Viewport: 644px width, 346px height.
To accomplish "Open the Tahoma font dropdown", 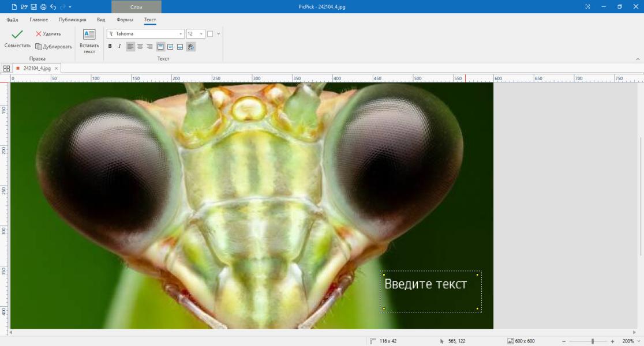I will 145,33.
